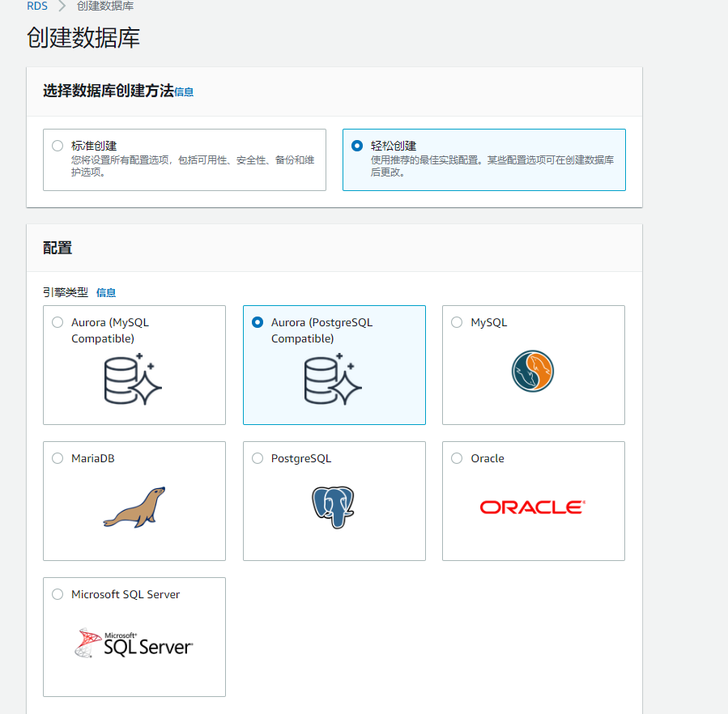Select the 轻松创建 radio button
728x714 pixels.
pos(357,146)
